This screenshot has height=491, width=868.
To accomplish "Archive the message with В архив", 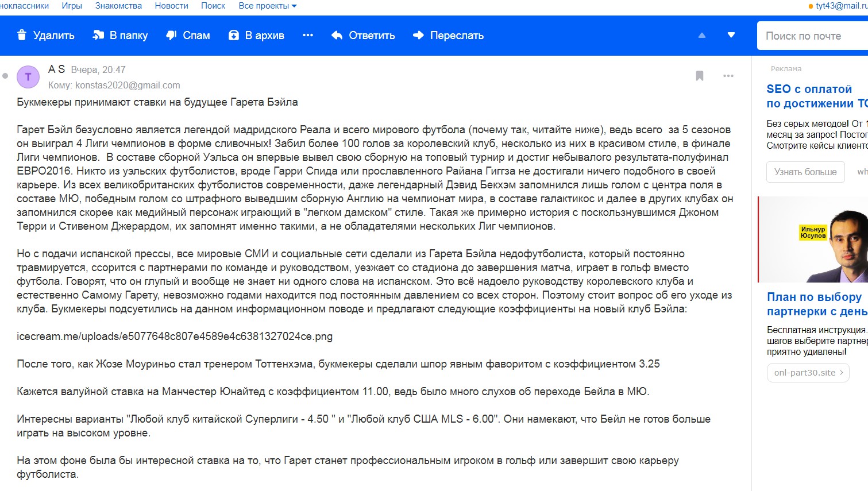I will coord(256,36).
